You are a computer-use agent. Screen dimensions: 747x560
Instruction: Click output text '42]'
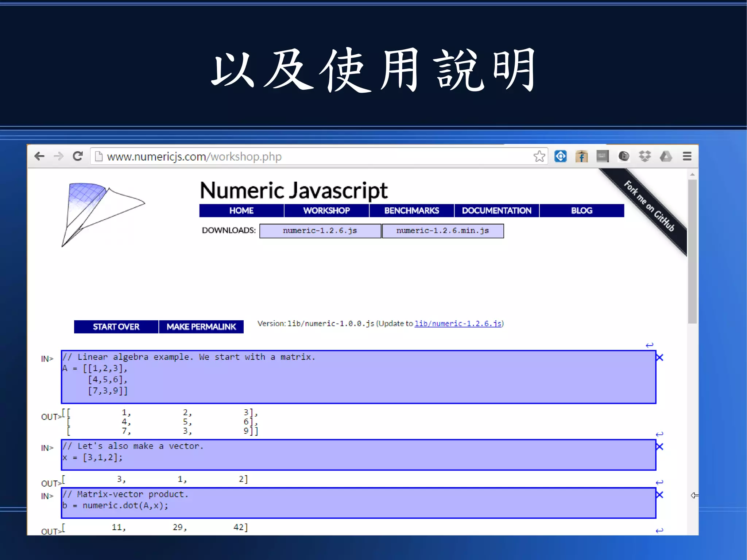click(241, 527)
